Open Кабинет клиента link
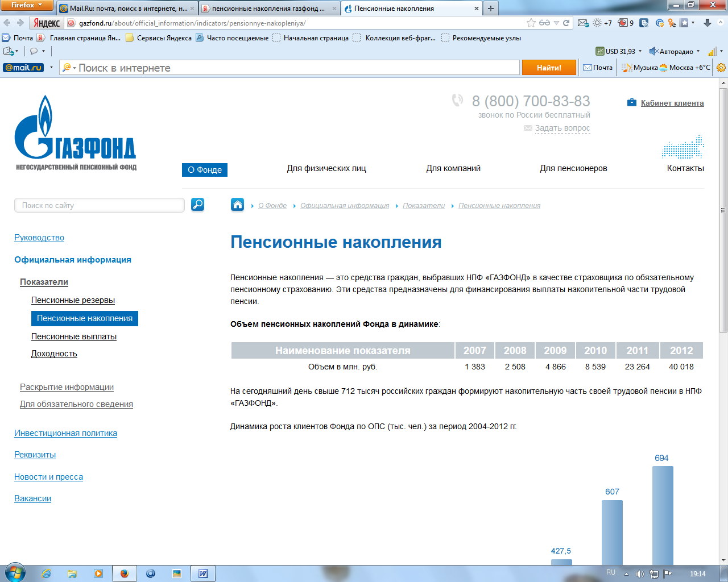728x582 pixels. 672,103
